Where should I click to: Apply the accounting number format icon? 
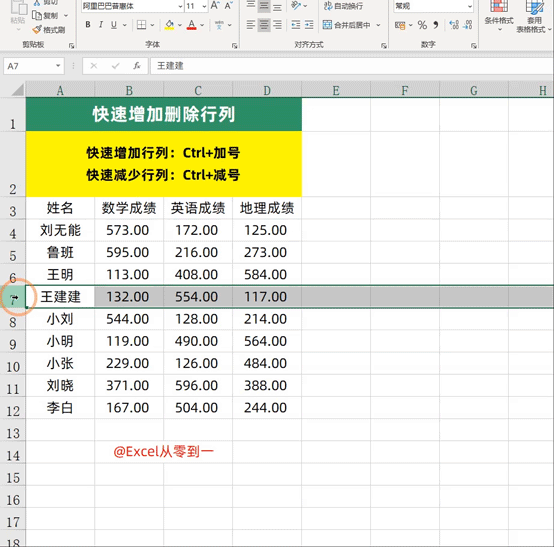click(400, 25)
